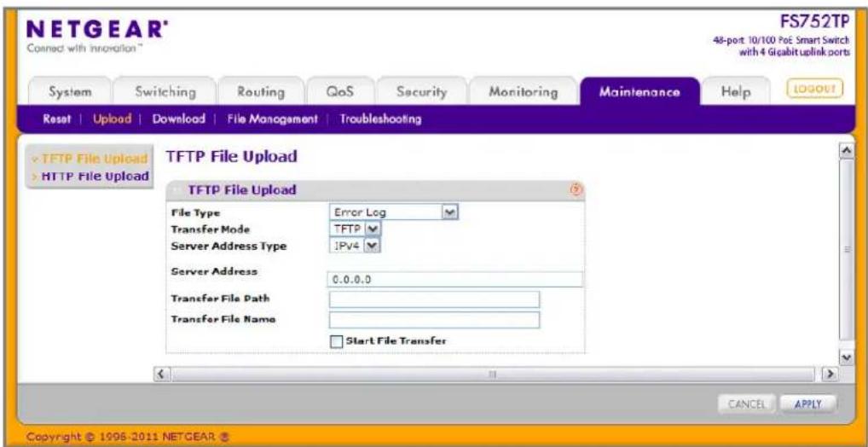Click the Transfer File Name field
This screenshot has width=868, height=447.
[434, 320]
